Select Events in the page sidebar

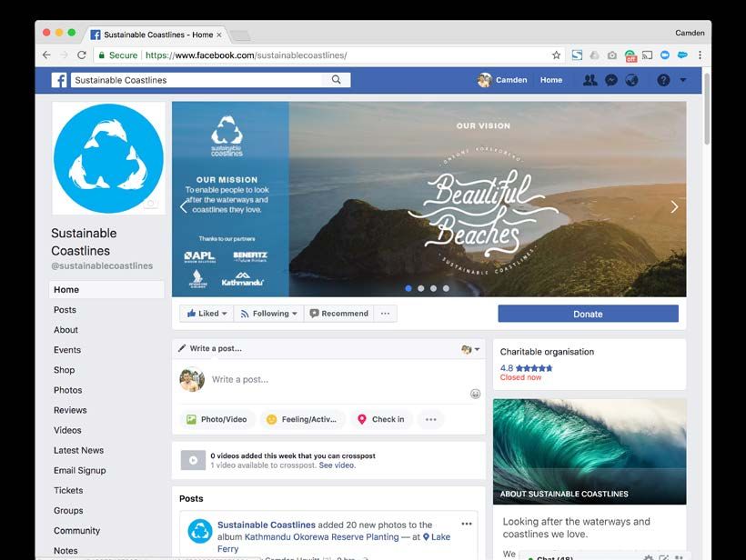[x=67, y=350]
